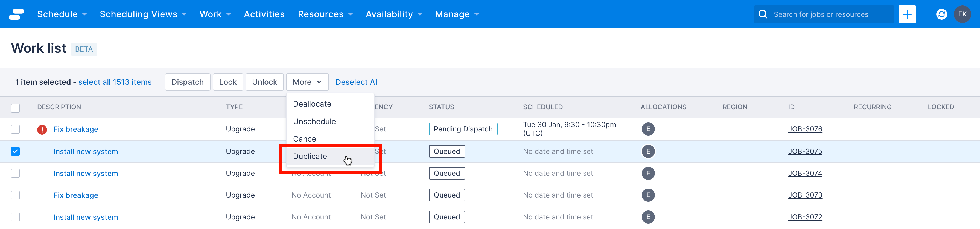
Task: Uncheck the box for JOB-3075 row
Action: (x=15, y=151)
